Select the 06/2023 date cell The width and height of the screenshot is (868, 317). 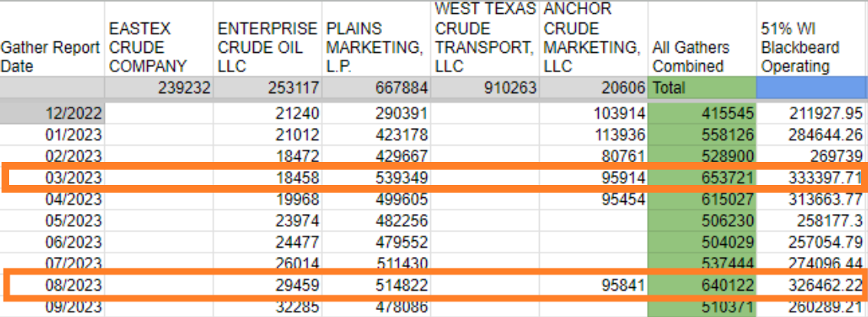click(53, 242)
